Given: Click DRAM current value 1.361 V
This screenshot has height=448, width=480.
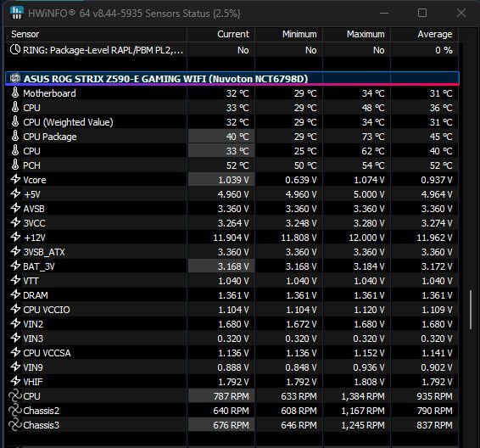Looking at the screenshot, I should tap(233, 295).
